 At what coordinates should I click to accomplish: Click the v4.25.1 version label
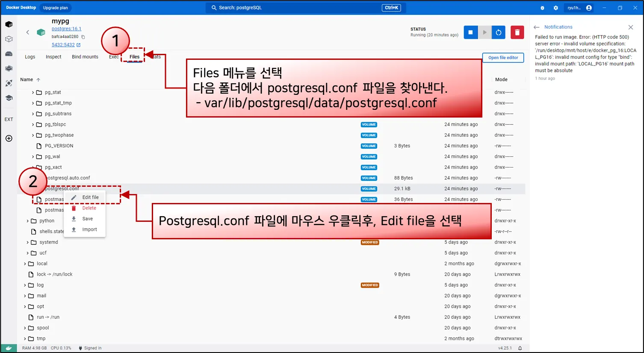pos(505,348)
